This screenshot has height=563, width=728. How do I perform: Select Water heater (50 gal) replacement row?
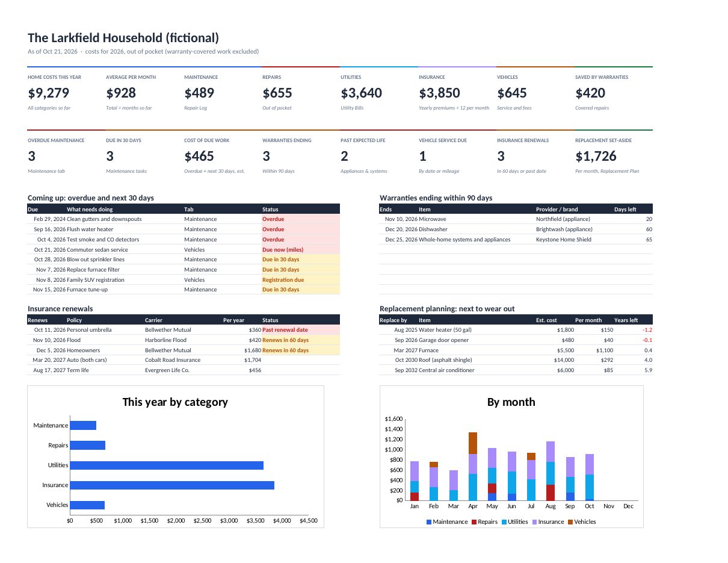[x=516, y=330]
